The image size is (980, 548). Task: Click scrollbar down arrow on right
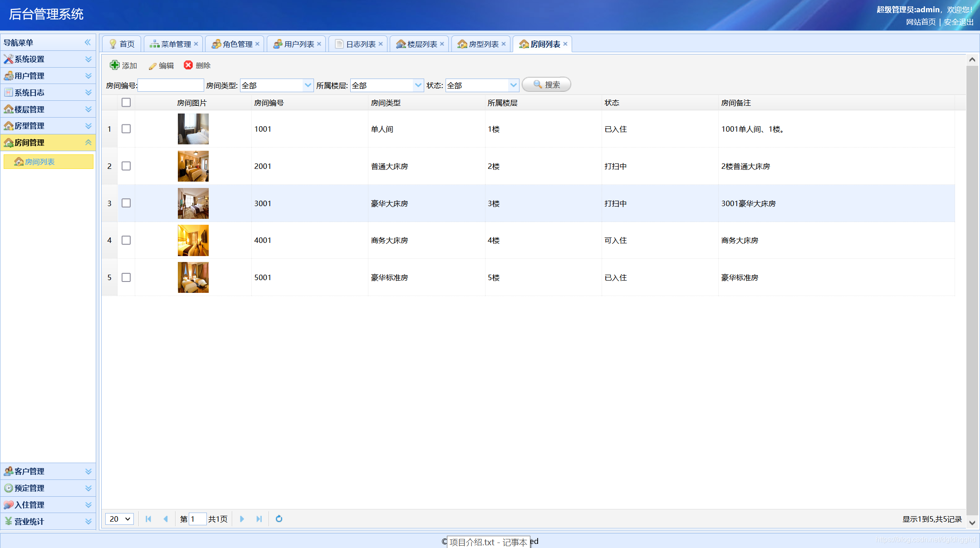(x=972, y=523)
